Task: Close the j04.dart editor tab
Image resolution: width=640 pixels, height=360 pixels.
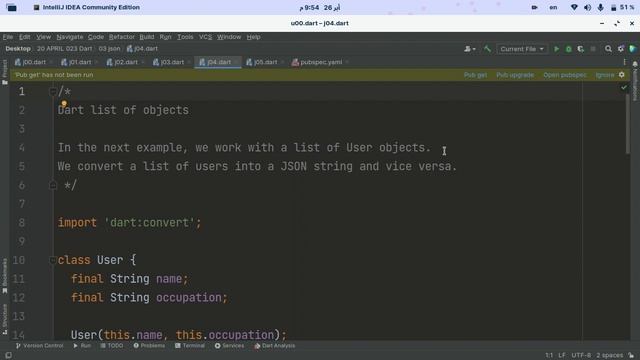Action: pos(236,62)
